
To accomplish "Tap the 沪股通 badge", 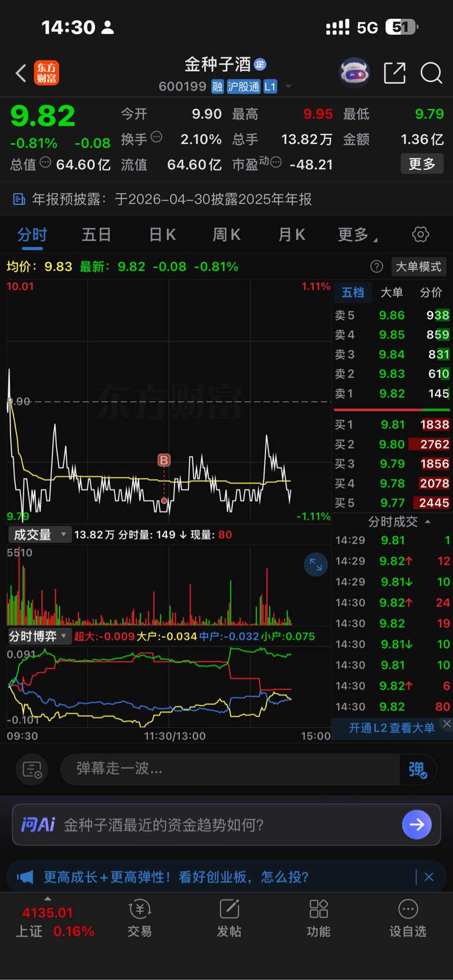I will point(244,87).
